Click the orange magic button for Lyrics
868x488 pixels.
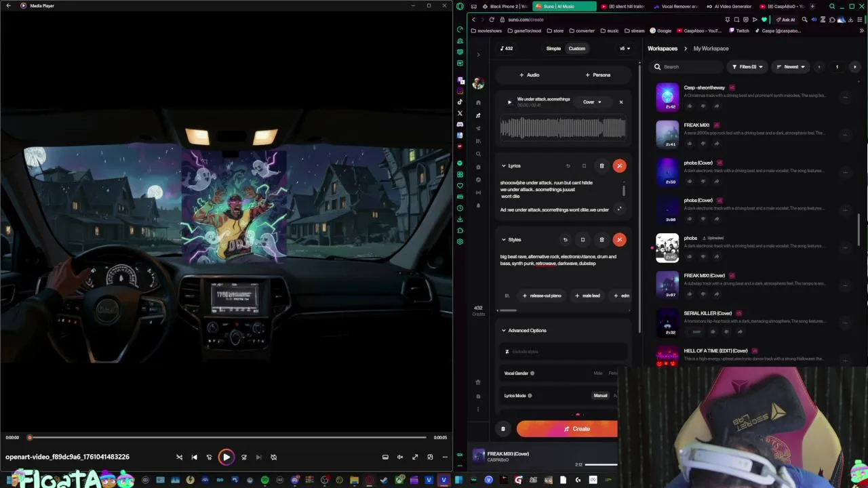(x=619, y=165)
